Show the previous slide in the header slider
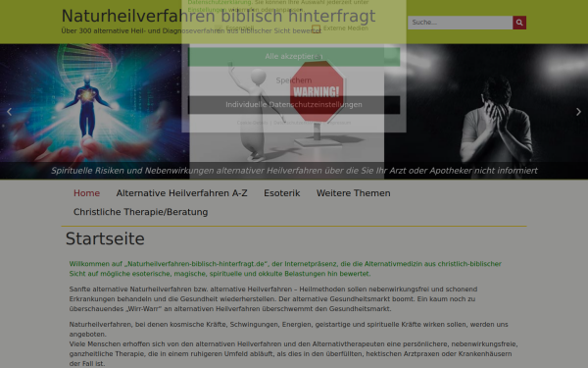This screenshot has width=588, height=368. [x=10, y=112]
